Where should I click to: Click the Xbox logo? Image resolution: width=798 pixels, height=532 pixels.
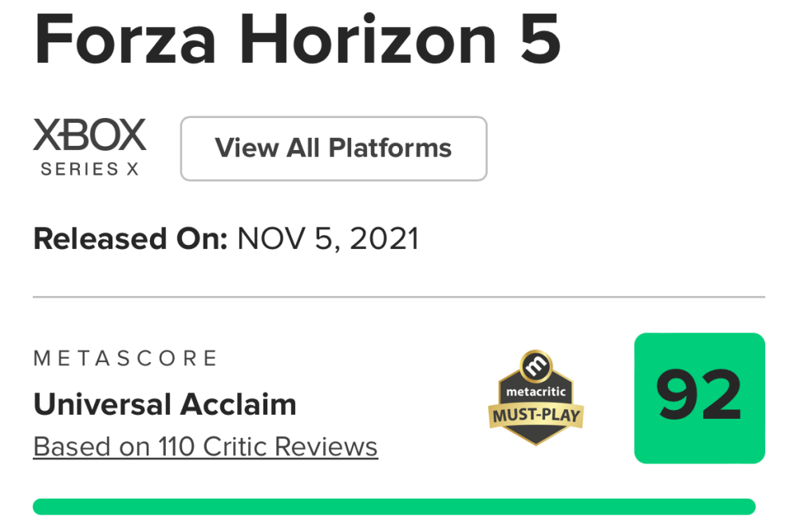pyautogui.click(x=89, y=135)
